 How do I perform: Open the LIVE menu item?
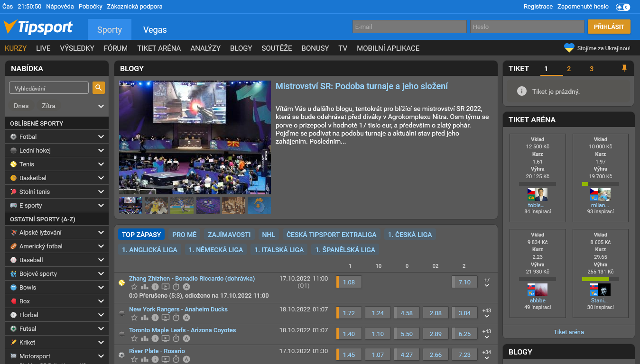[43, 48]
